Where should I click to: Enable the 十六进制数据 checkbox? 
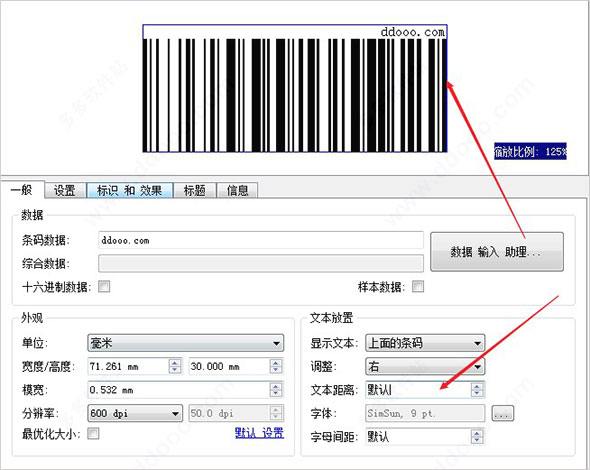point(104,287)
